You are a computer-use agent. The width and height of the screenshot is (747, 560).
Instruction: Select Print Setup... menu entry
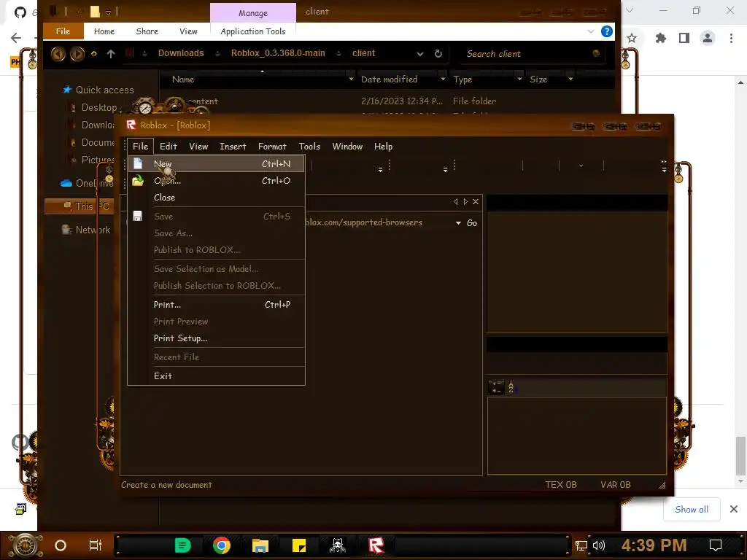click(216, 338)
